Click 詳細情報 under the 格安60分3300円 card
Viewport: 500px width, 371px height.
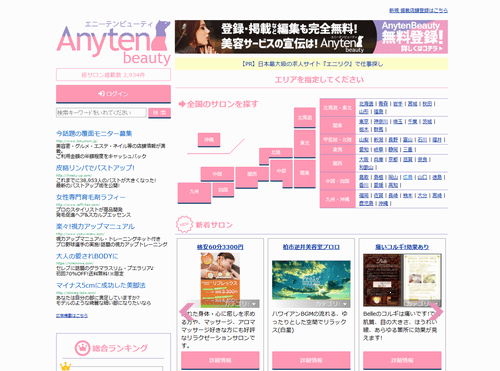220,360
